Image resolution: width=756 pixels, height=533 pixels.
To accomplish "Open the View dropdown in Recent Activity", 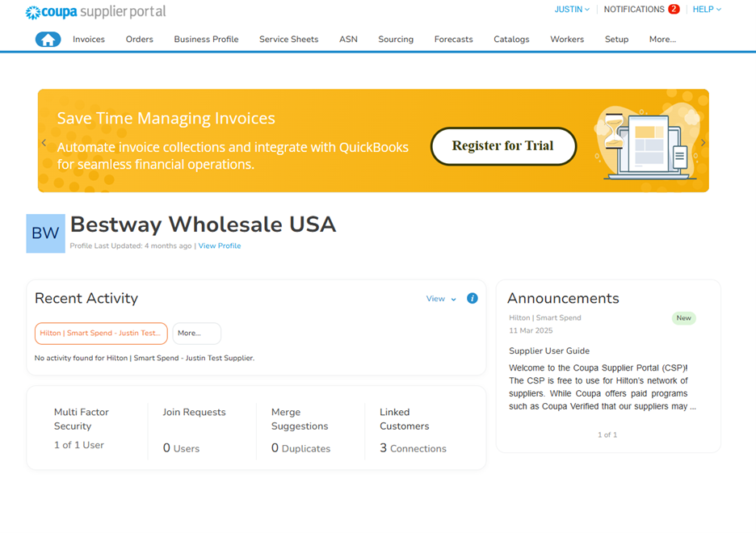I will [441, 299].
